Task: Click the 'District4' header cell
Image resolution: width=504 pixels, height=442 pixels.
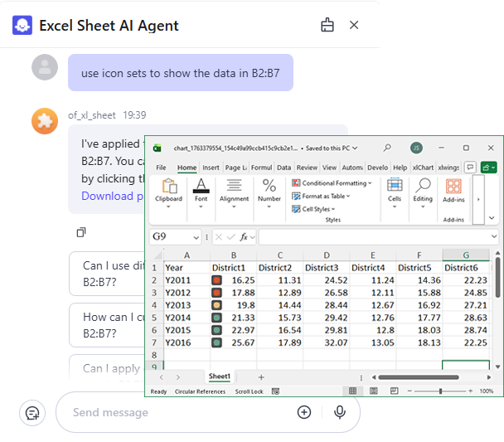Action: (373, 268)
